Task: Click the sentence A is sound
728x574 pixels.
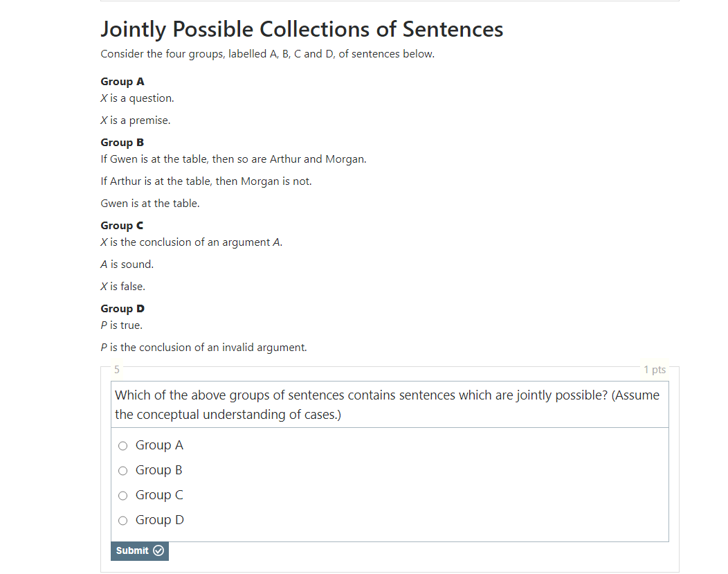Action: 127,264
